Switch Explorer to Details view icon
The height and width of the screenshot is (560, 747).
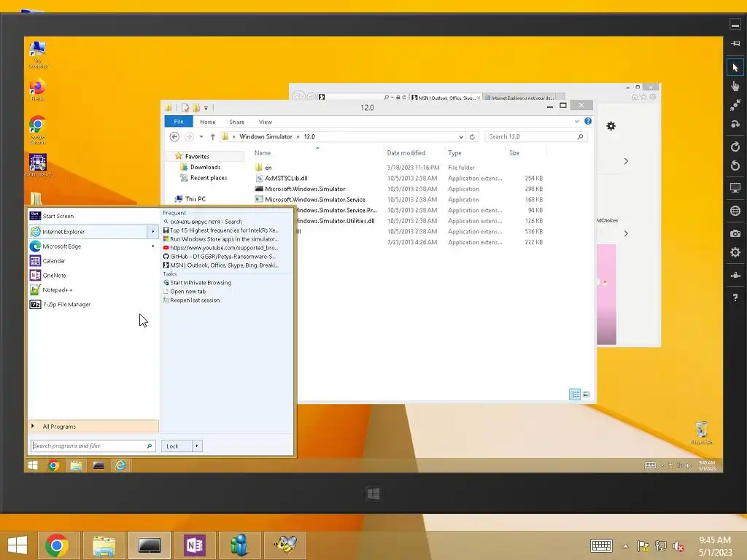(x=575, y=394)
